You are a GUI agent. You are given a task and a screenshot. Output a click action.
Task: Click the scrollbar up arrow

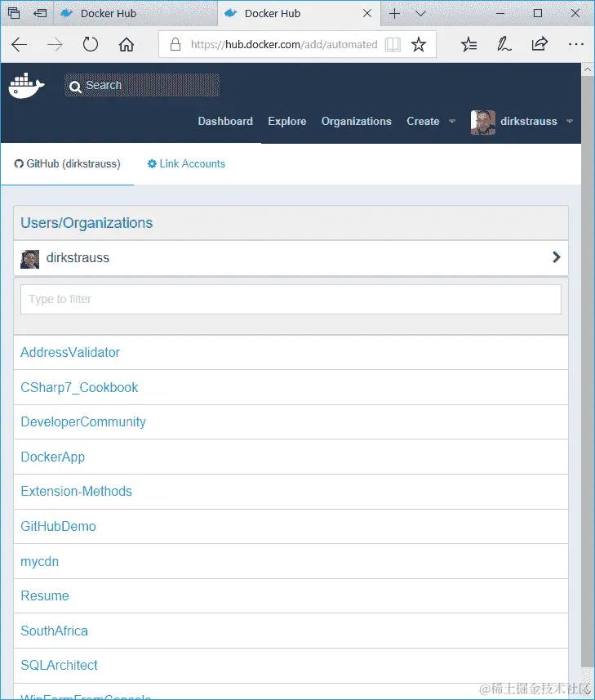588,69
